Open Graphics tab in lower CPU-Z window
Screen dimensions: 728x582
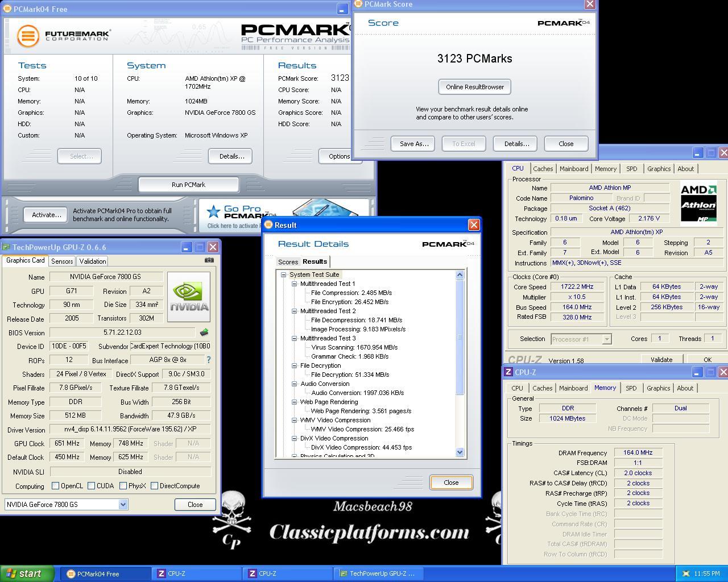point(658,388)
